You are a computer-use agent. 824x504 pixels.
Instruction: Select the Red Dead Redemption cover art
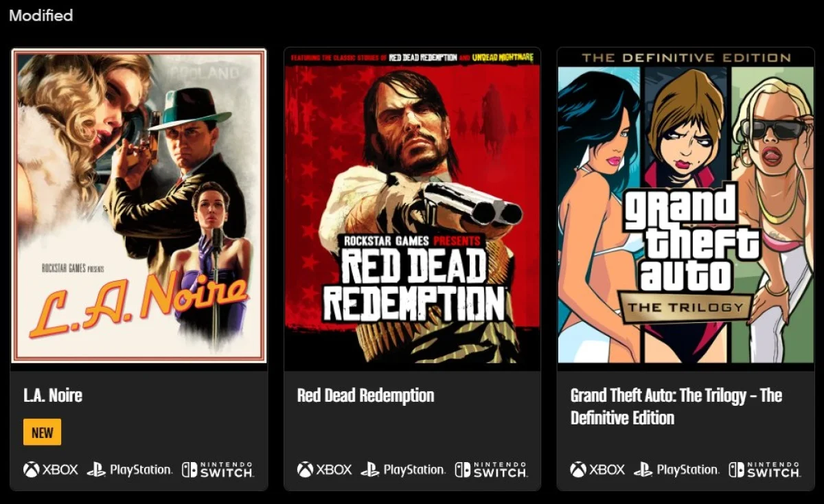pyautogui.click(x=412, y=206)
